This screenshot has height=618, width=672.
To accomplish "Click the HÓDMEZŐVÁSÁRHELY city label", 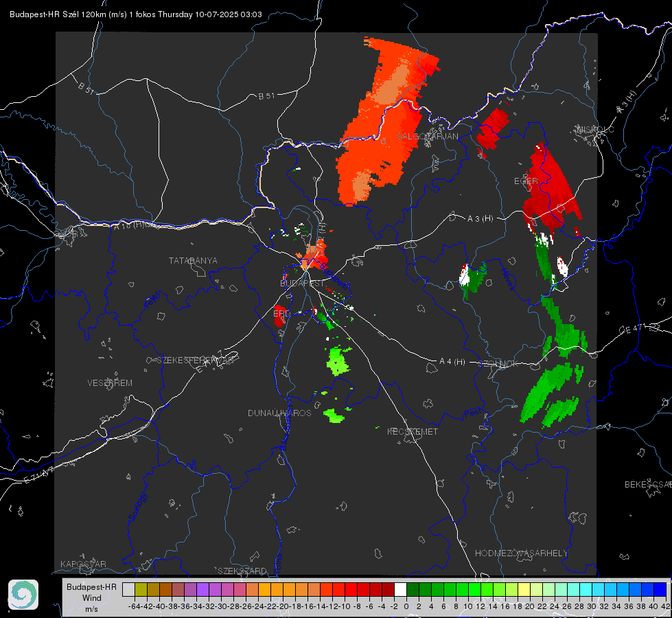I will [521, 553].
